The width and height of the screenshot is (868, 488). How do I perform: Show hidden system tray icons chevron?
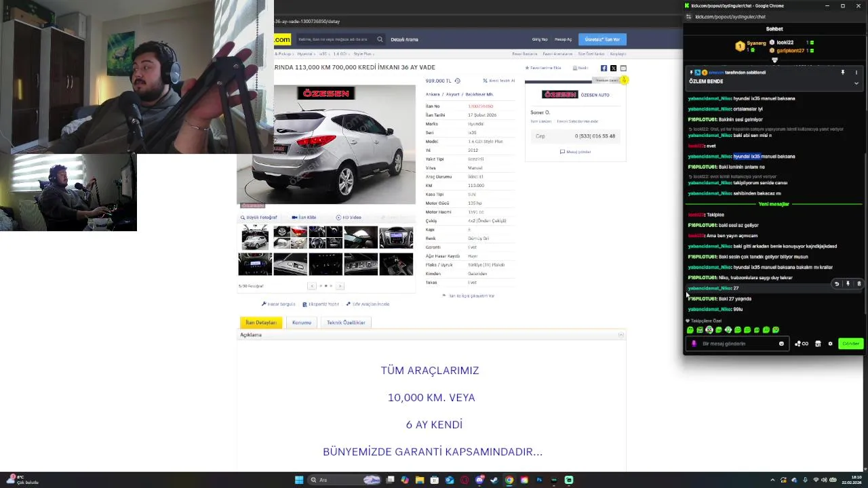(x=772, y=480)
